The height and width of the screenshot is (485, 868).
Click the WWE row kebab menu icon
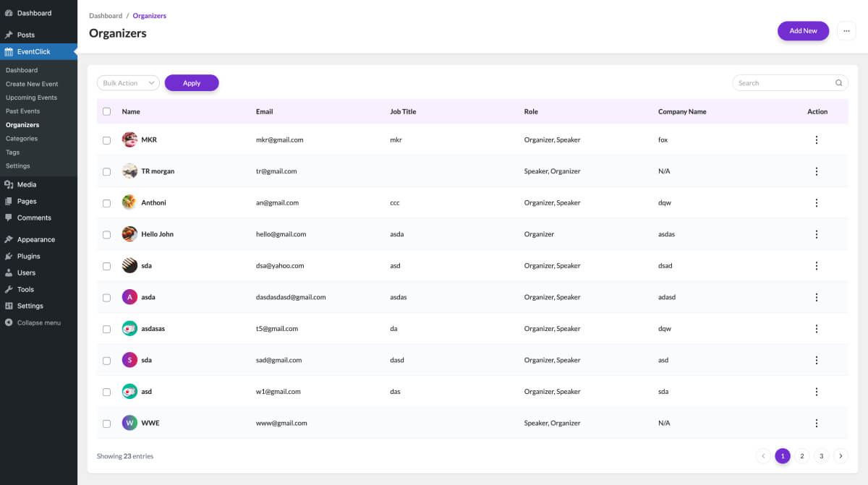(817, 423)
